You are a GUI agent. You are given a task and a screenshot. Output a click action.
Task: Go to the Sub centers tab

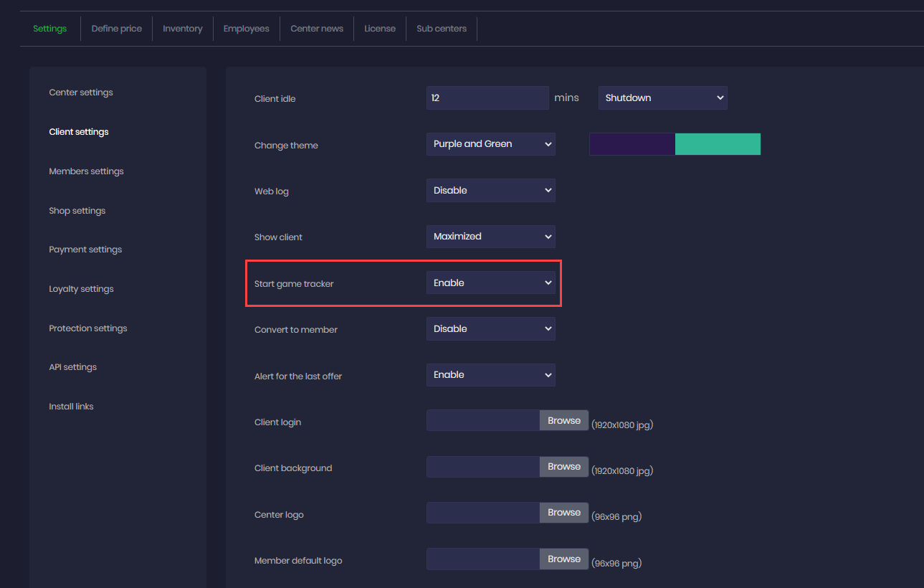(x=441, y=29)
